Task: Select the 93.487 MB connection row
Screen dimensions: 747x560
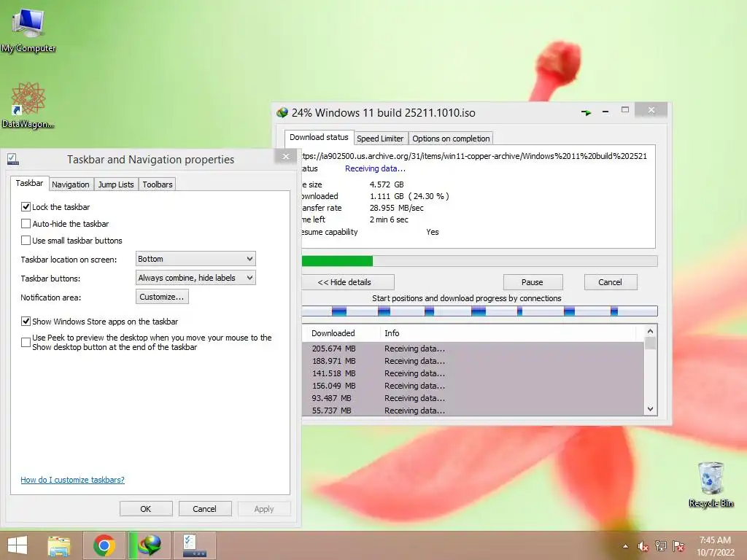Action: (x=473, y=398)
